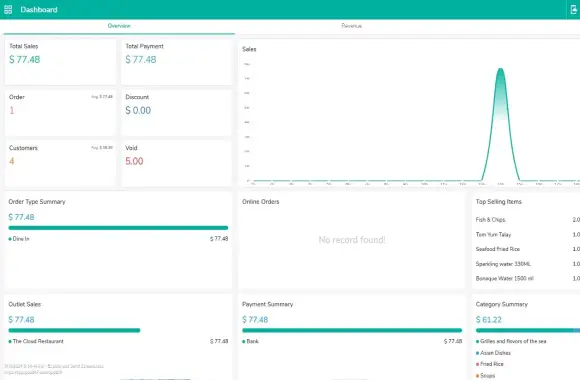This screenshot has width=580, height=380.
Task: Click the Category Summary progress bar
Action: click(x=528, y=330)
